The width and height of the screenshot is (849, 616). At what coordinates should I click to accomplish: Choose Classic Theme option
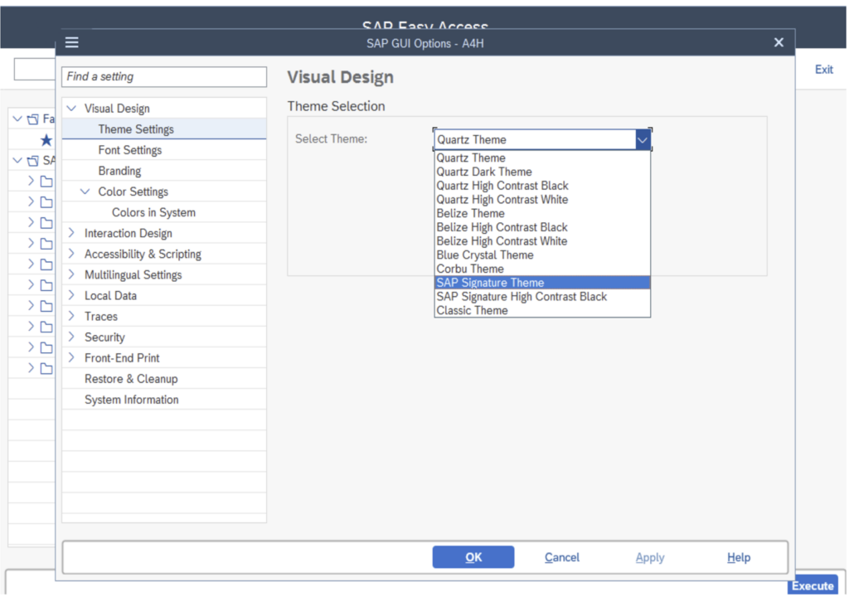542,311
